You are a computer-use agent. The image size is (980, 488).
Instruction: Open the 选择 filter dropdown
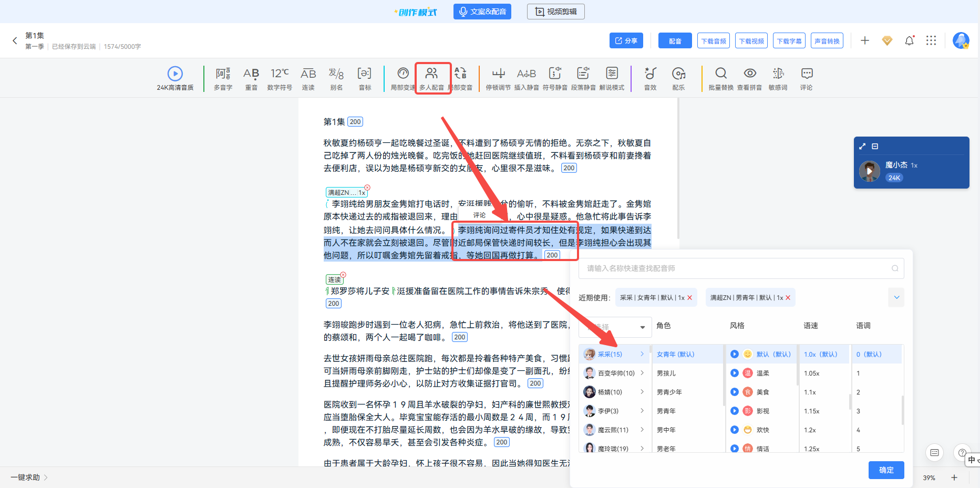click(615, 327)
